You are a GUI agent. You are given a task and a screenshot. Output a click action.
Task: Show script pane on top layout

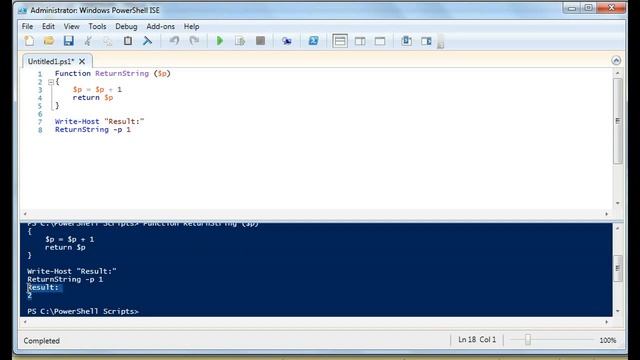(x=340, y=41)
